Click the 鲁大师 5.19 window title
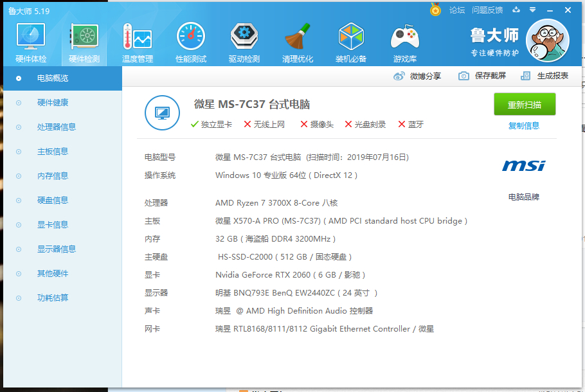Image resolution: width=585 pixels, height=392 pixels. pyautogui.click(x=29, y=11)
